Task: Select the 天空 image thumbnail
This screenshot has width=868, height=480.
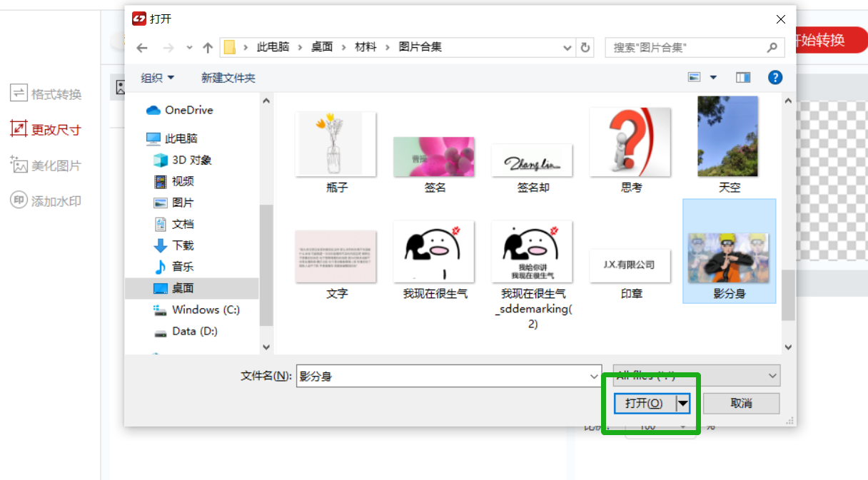Action: [x=728, y=136]
